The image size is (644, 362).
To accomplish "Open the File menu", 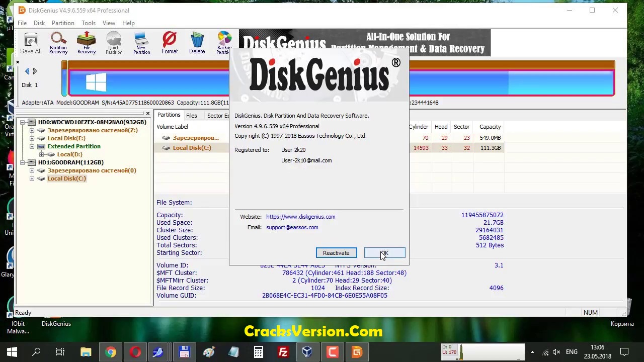I will click(x=22, y=23).
